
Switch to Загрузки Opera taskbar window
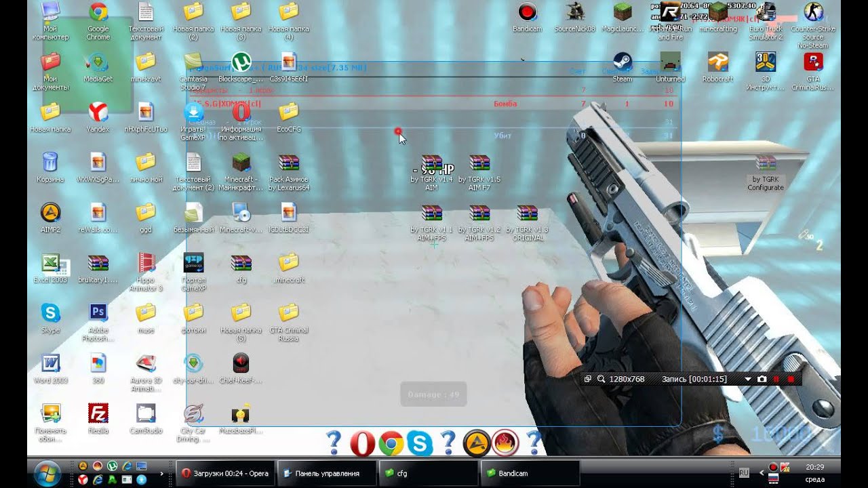point(226,473)
